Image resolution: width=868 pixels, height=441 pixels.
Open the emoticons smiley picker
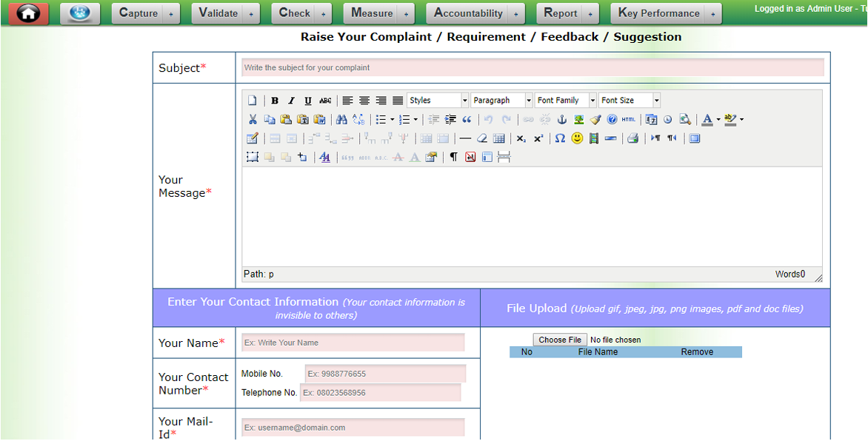click(x=577, y=138)
